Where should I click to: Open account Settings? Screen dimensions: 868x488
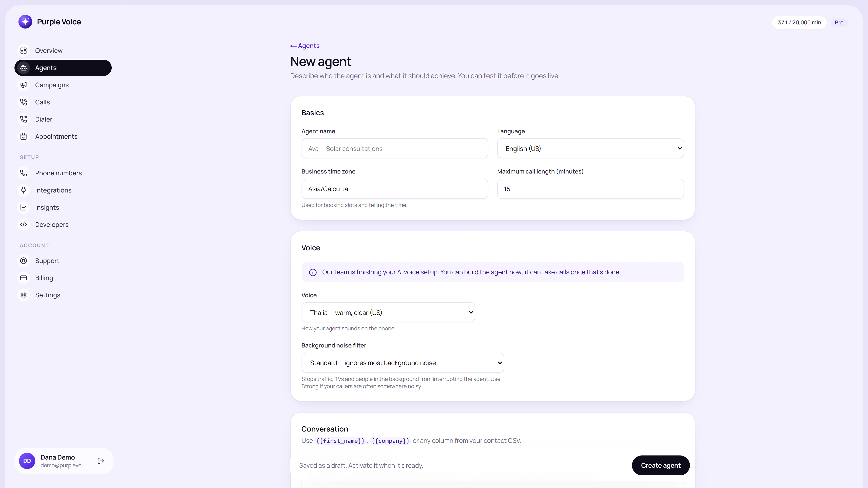pos(63,295)
